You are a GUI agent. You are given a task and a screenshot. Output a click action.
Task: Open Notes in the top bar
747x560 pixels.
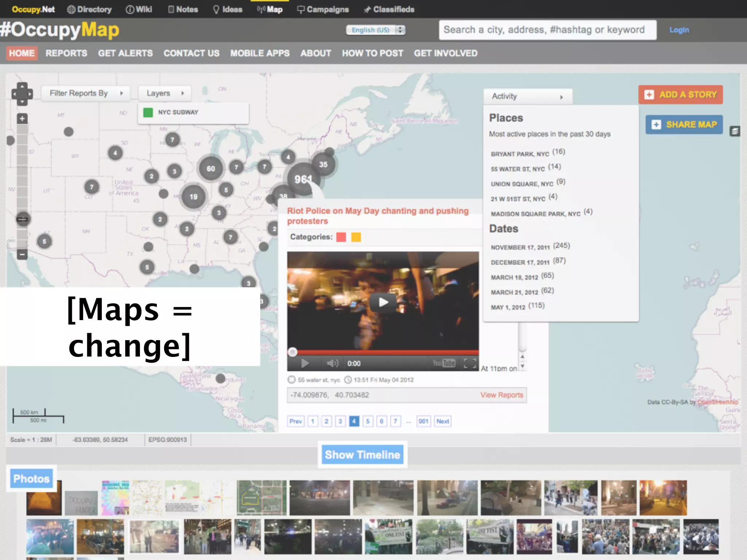[x=183, y=9]
